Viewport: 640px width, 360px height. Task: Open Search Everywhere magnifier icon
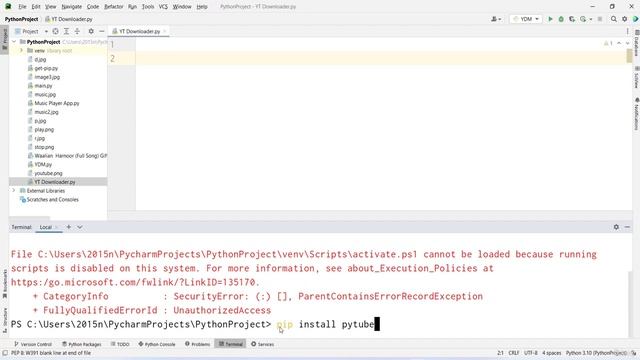pos(613,19)
